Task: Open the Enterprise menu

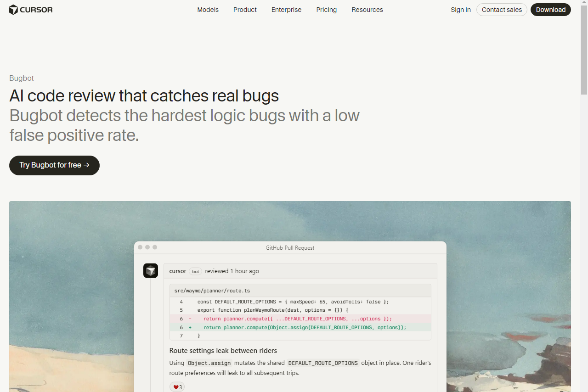Action: pyautogui.click(x=287, y=10)
